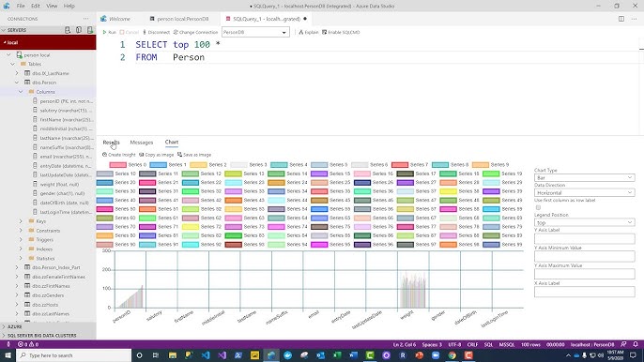Open Task View on taskbar
The width and height of the screenshot is (644, 362).
tap(155, 355)
